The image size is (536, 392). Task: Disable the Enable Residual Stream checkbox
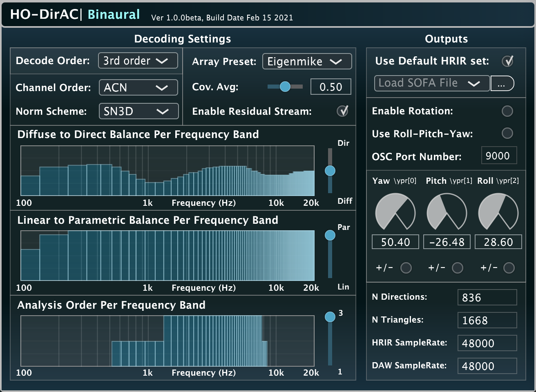(342, 111)
